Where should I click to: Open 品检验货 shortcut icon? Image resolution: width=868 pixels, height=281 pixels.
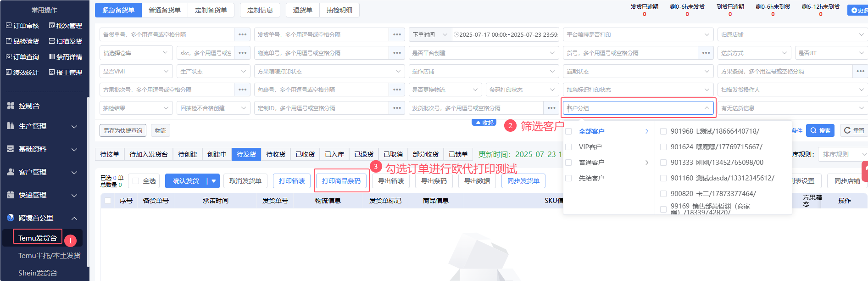click(8, 41)
